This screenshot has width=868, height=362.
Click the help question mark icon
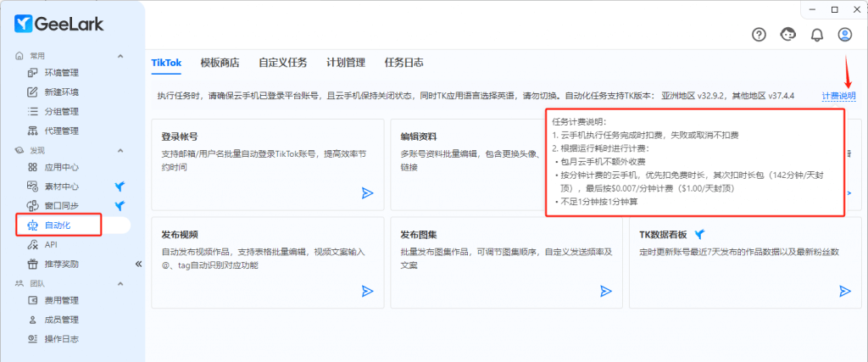point(759,35)
